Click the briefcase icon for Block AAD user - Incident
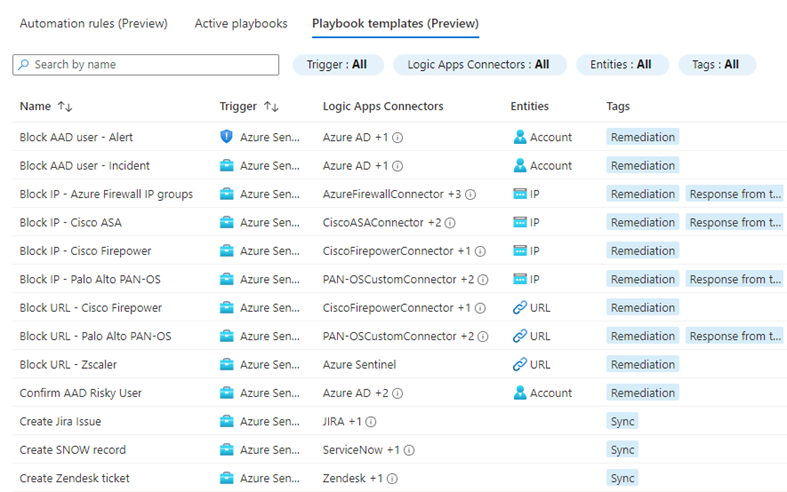The height and width of the screenshot is (492, 787). pos(227,166)
